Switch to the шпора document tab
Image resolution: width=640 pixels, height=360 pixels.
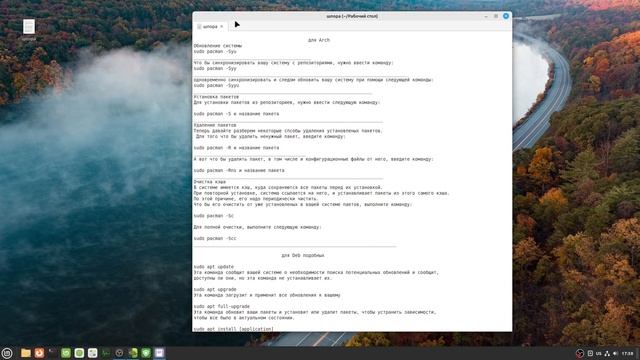(x=210, y=27)
